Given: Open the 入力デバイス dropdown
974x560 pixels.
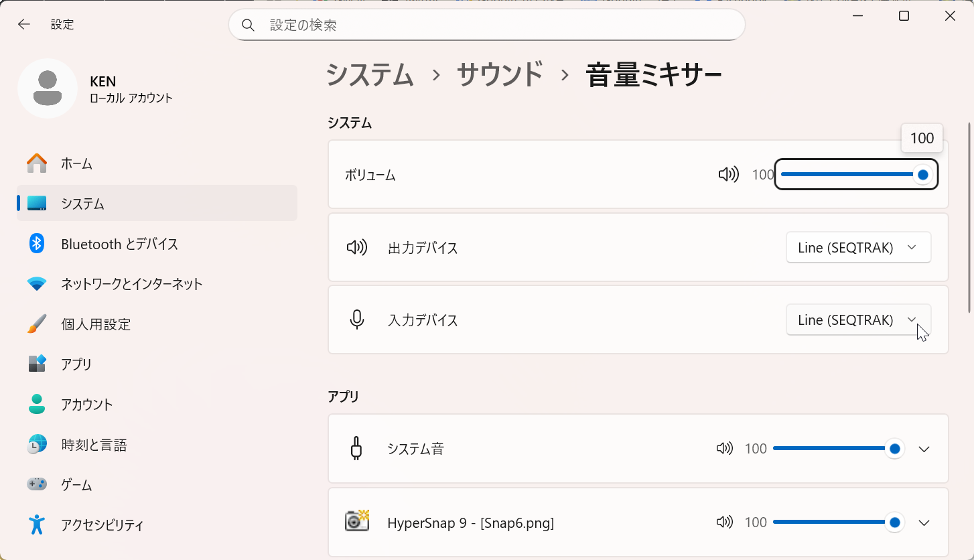Looking at the screenshot, I should (x=858, y=320).
